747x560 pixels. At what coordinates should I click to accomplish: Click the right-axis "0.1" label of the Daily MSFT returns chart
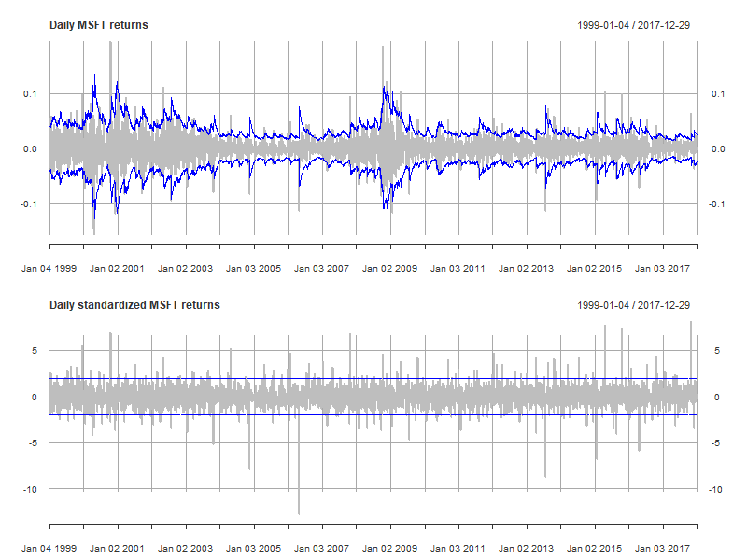718,94
